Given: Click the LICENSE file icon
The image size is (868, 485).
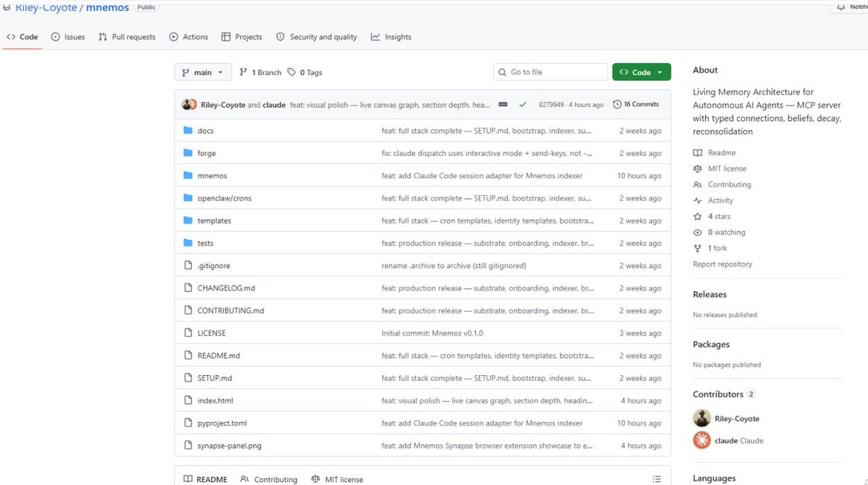Looking at the screenshot, I should tap(188, 333).
